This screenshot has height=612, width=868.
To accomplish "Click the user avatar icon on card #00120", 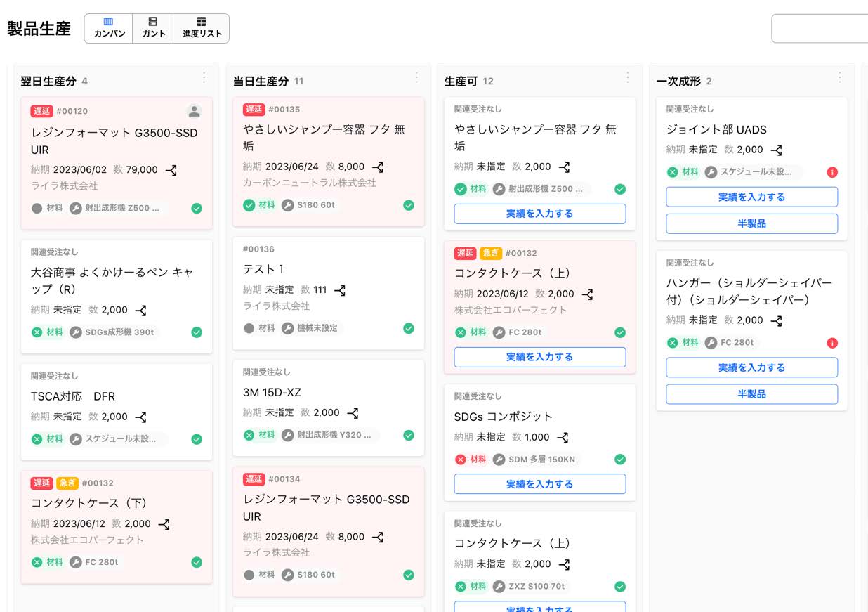I will click(x=195, y=111).
